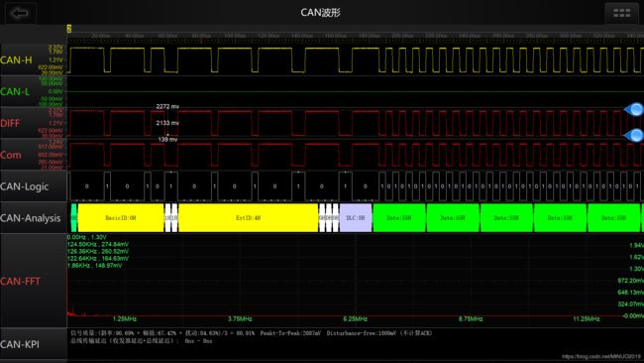644x363 pixels.
Task: Select the DLC:8H frame segment
Action: click(356, 218)
